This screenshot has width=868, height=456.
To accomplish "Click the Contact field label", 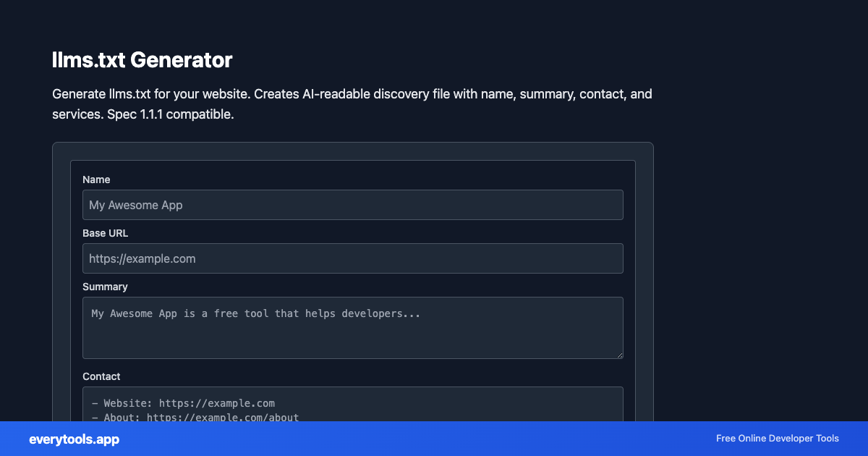I will tap(101, 376).
